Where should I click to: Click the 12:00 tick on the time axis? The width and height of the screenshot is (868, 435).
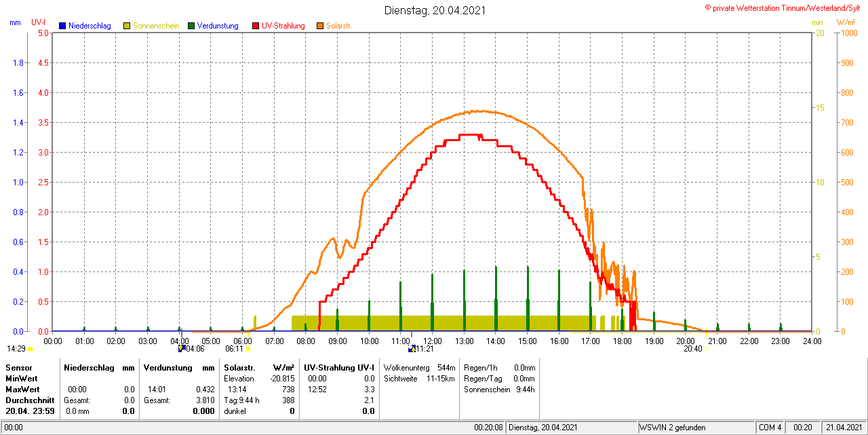(432, 341)
